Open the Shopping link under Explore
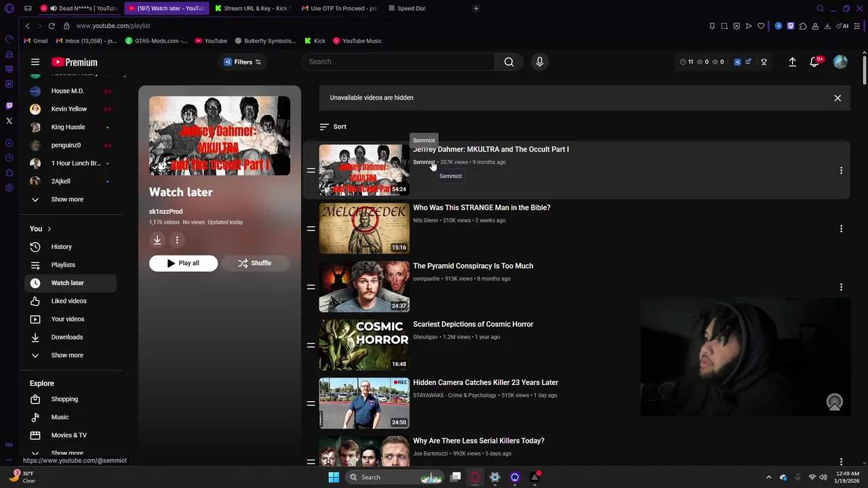This screenshot has width=868, height=488. coord(64,399)
